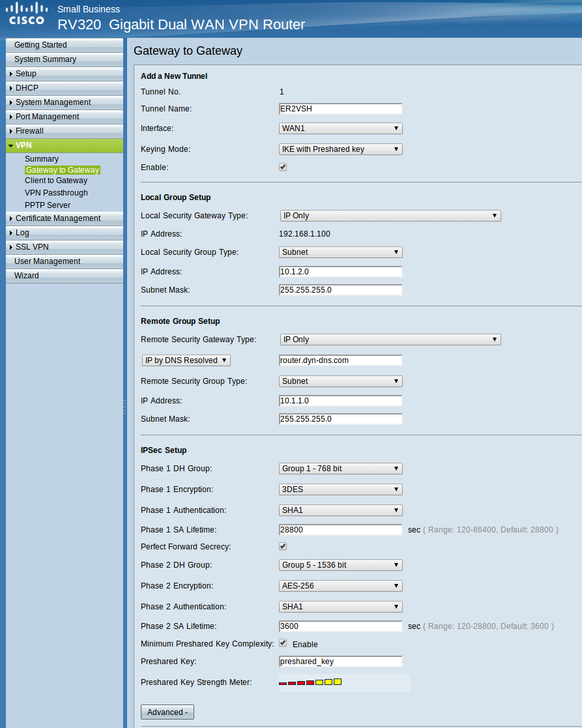The image size is (582, 728).
Task: Open the System Summary page
Action: click(x=65, y=59)
